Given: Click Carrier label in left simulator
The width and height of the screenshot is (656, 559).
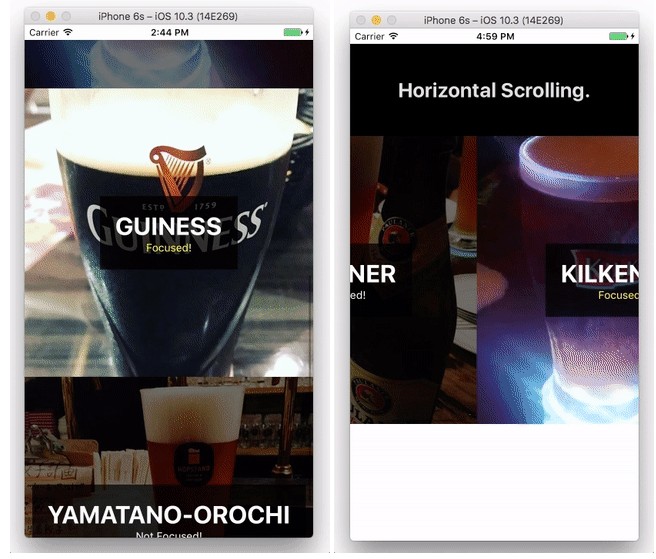Looking at the screenshot, I should (x=44, y=33).
